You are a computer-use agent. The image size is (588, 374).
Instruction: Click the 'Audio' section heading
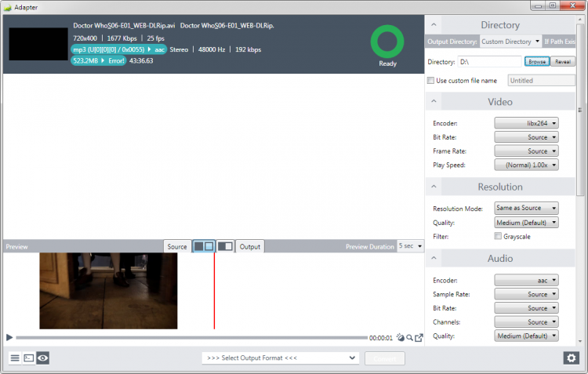(500, 258)
